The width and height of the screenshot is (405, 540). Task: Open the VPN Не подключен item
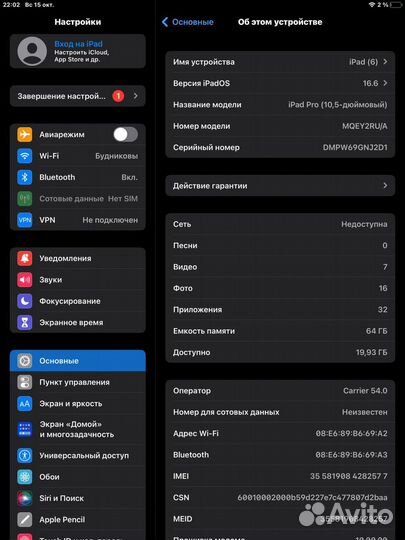(78, 220)
